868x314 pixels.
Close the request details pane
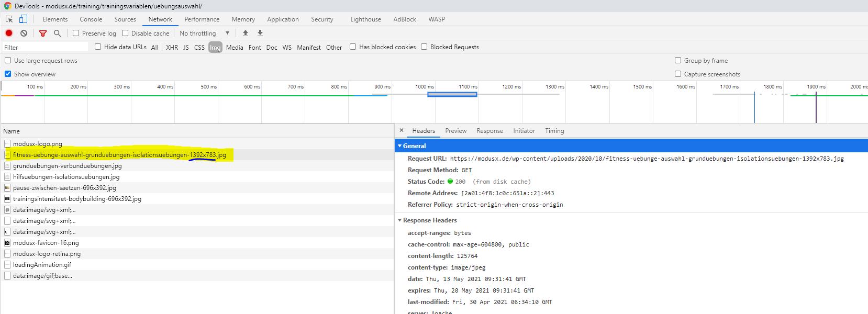pyautogui.click(x=402, y=130)
